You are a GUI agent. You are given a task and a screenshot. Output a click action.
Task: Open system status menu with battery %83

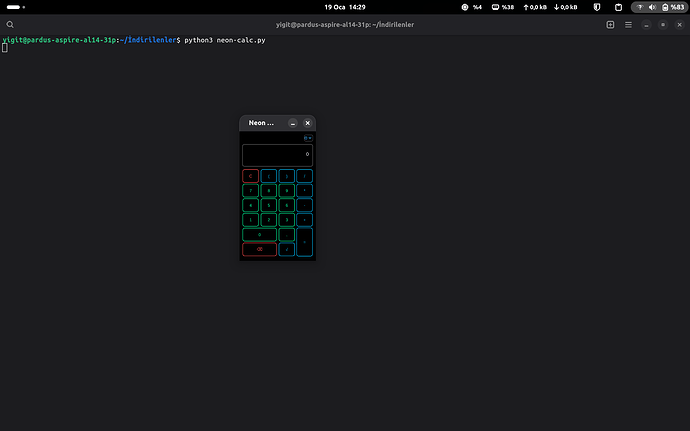(x=659, y=7)
